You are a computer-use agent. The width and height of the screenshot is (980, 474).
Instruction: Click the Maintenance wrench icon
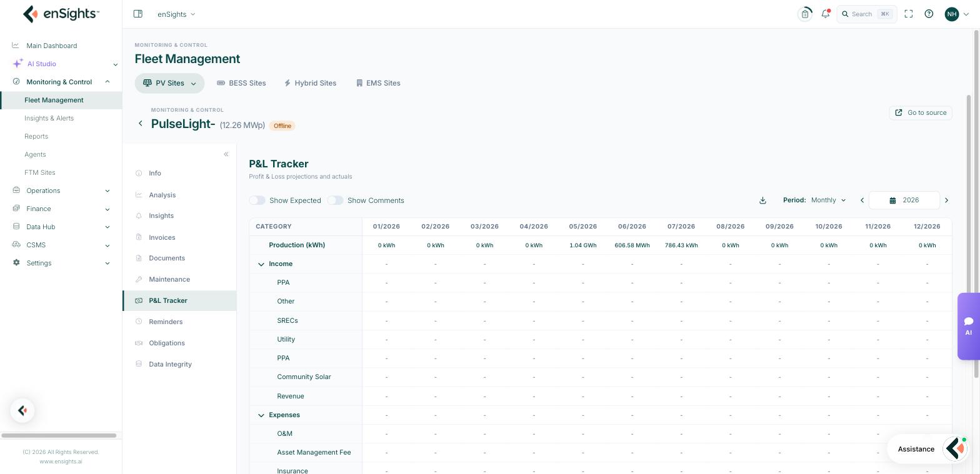(139, 279)
